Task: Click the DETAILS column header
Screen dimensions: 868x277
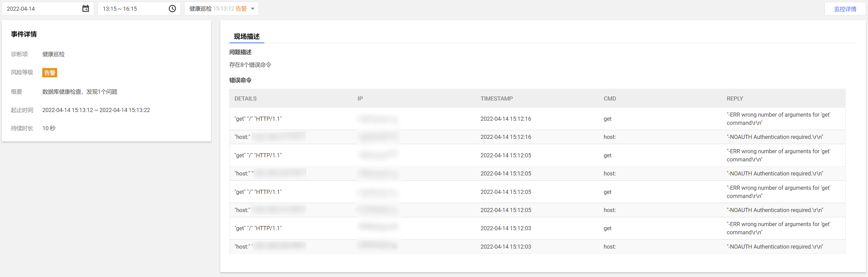Action: pyautogui.click(x=245, y=99)
